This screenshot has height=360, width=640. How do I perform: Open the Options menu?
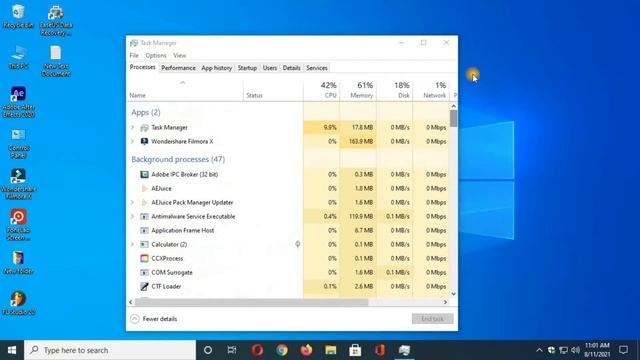click(156, 55)
